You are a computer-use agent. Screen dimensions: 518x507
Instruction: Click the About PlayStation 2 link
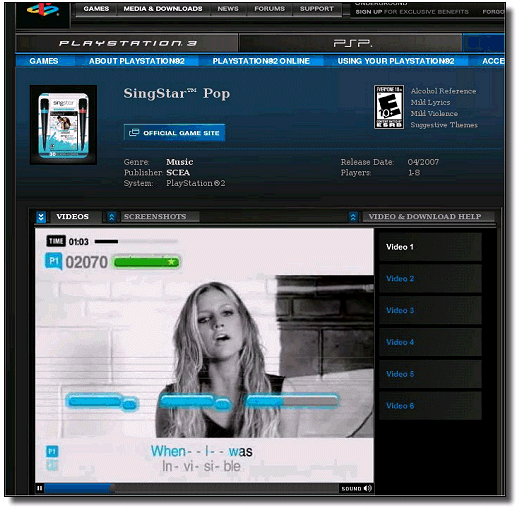(x=137, y=61)
